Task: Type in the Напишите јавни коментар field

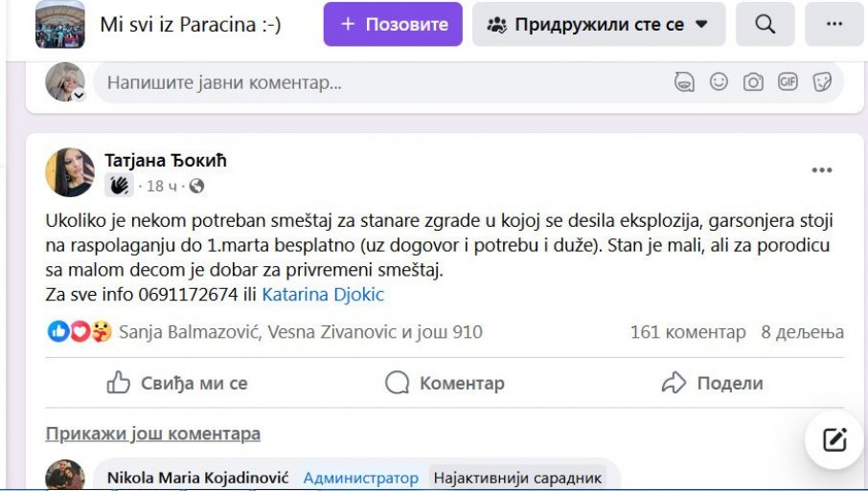Action: click(383, 82)
